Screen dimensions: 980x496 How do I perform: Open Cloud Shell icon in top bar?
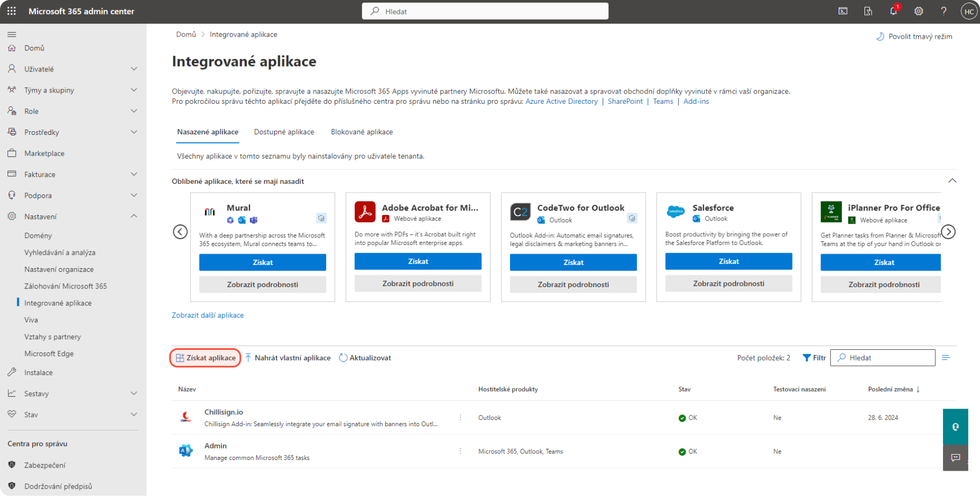coord(843,11)
